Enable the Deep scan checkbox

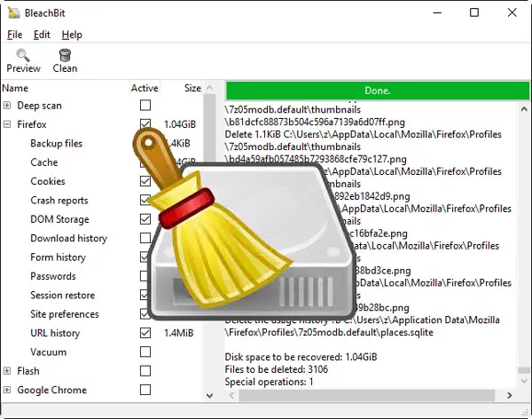(x=145, y=106)
